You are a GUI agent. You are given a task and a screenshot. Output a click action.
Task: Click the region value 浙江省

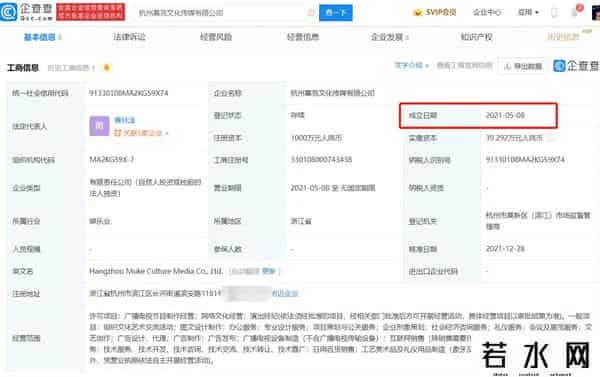pos(301,221)
